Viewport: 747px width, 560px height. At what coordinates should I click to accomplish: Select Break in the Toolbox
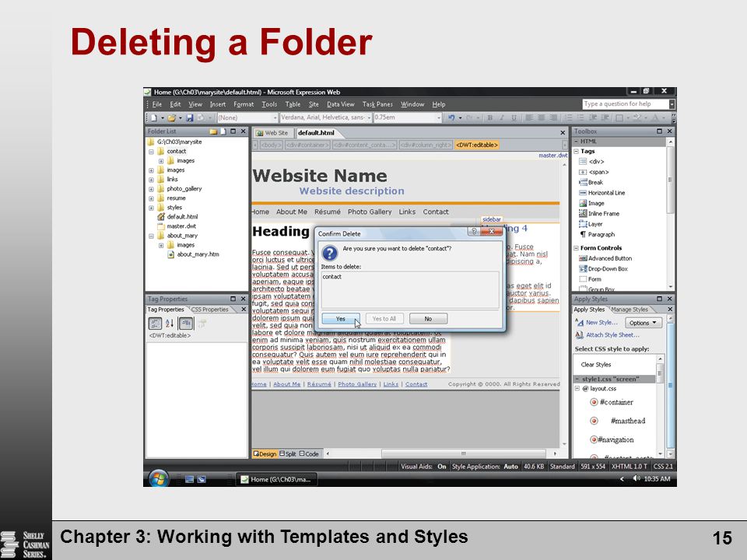[591, 182]
